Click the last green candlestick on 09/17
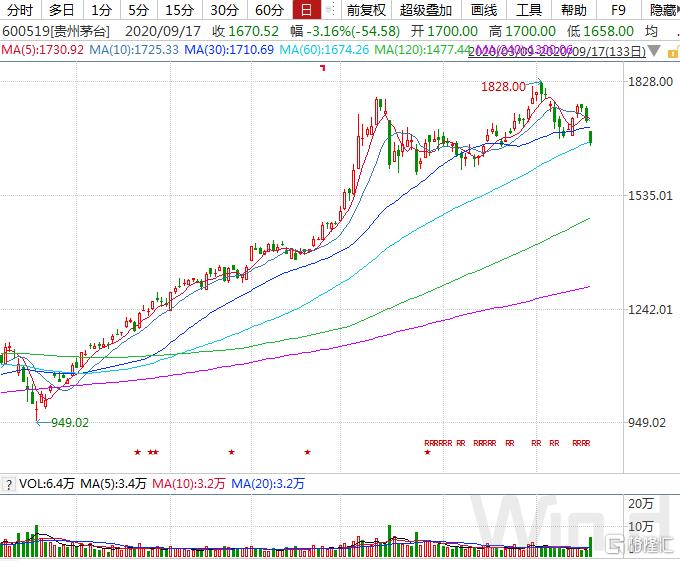The image size is (680, 561). point(591,137)
